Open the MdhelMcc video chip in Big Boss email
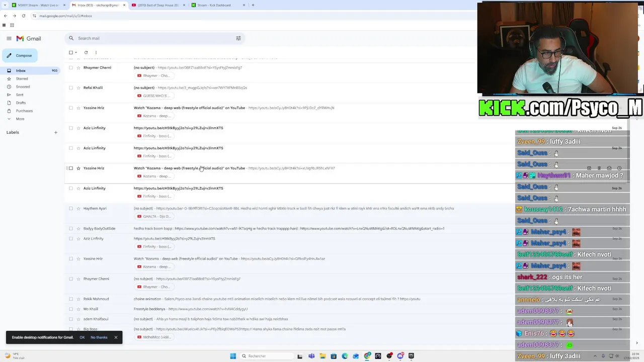 (154, 337)
